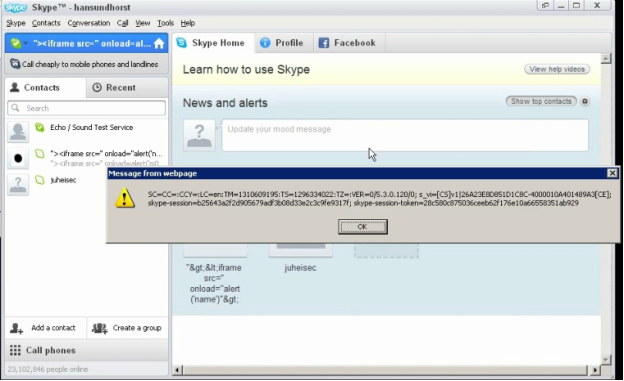
Task: Click the black dot avatar of the iframe contact
Action: pos(18,158)
